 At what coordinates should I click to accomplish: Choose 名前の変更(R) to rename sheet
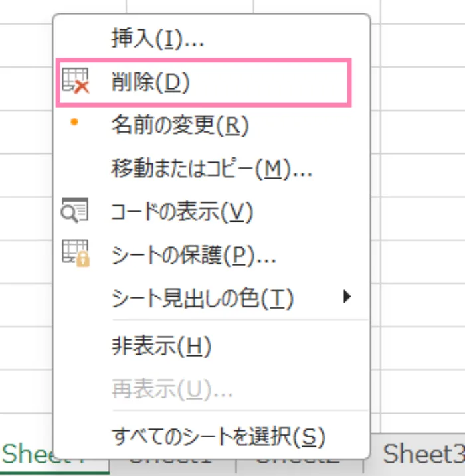(x=212, y=125)
